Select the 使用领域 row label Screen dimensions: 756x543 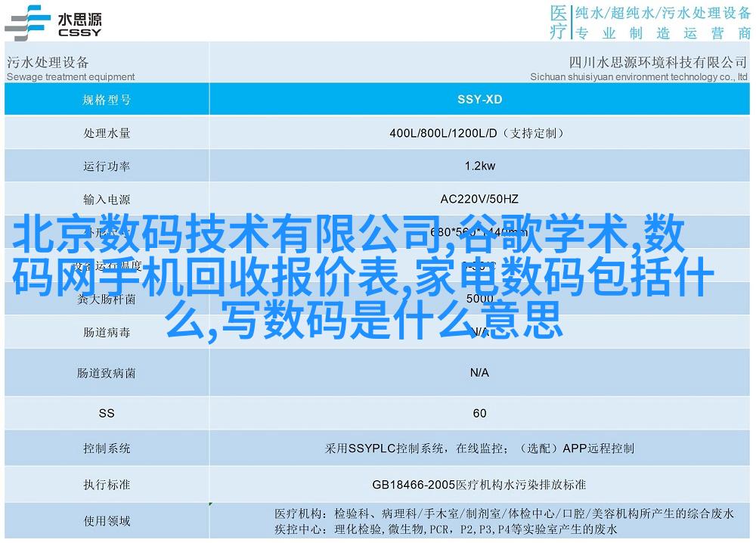point(107,521)
